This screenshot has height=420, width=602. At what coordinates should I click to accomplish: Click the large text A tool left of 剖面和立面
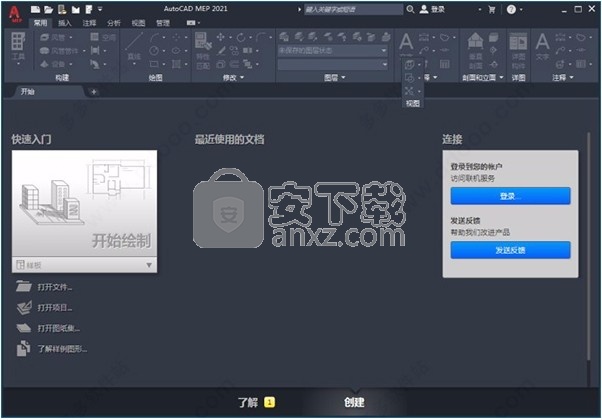tap(406, 41)
